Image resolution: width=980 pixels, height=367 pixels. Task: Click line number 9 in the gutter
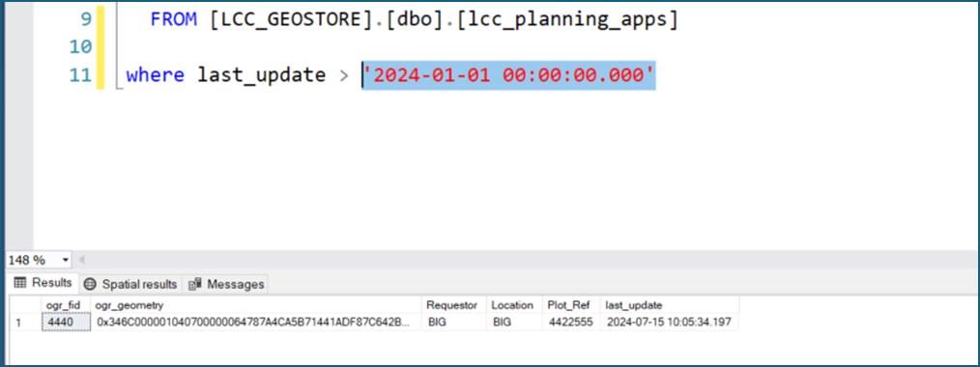coord(86,19)
